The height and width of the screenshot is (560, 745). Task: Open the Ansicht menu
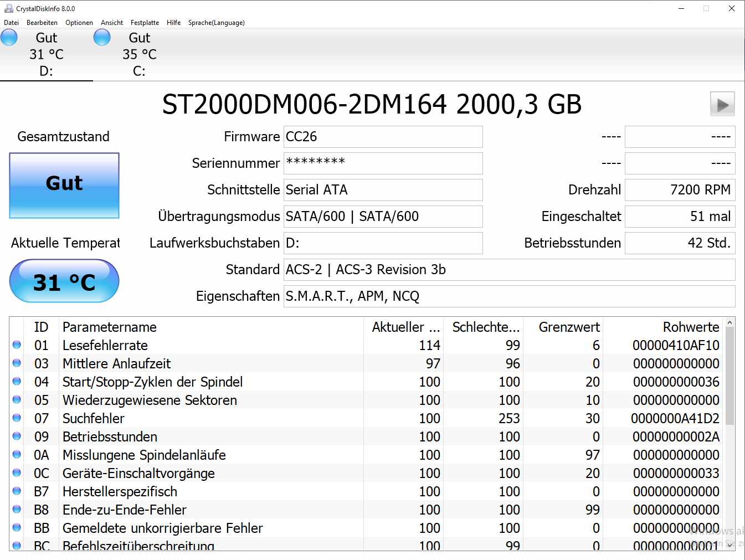tap(112, 23)
